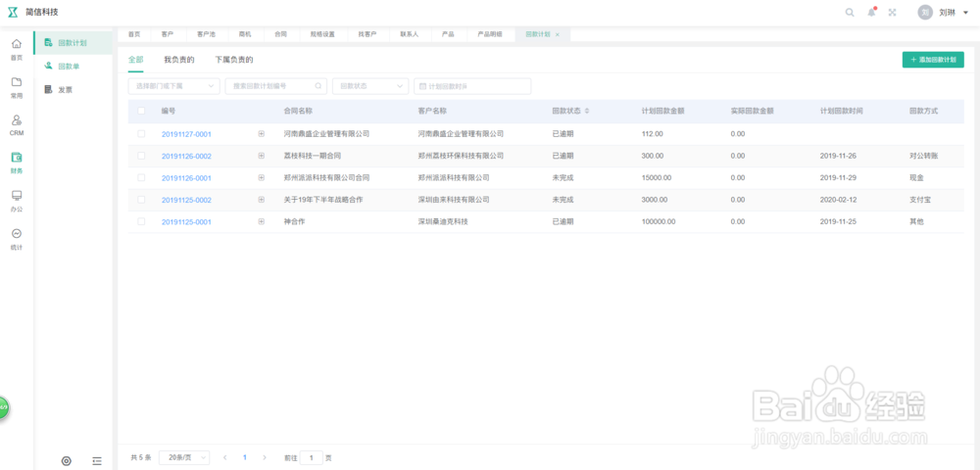This screenshot has height=470, width=980.
Task: Expand row 20191125-0001 with plus icon
Action: tap(262, 221)
